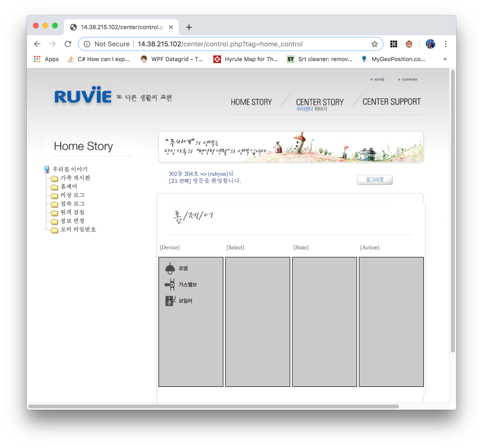Expand the hidden bookmarks chevron

coord(445,59)
